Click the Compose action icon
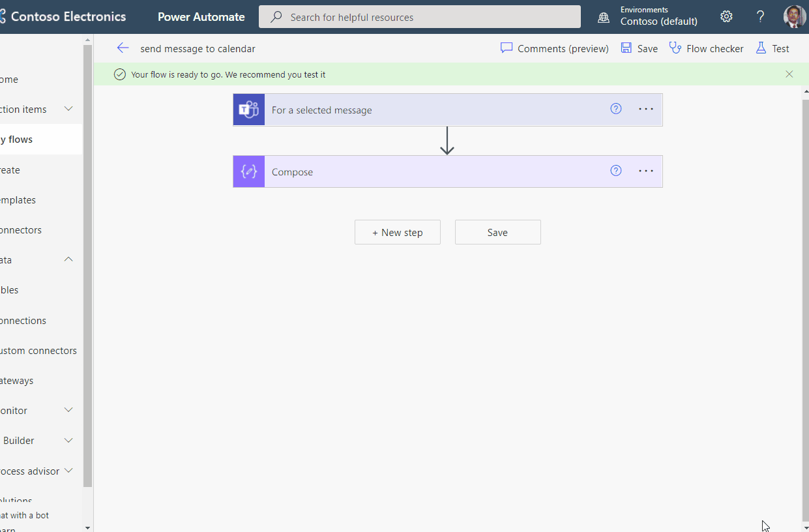 coord(249,171)
